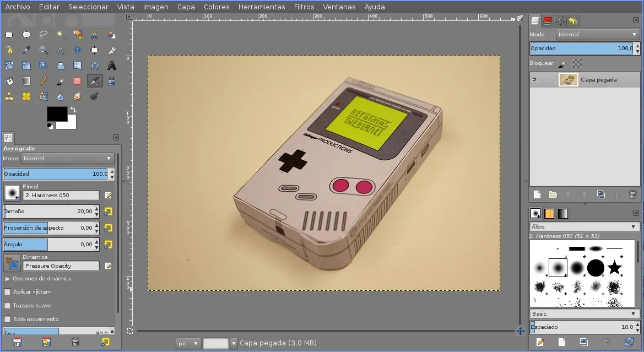Select the Select by Color tool
644x352 pixels.
77,35
